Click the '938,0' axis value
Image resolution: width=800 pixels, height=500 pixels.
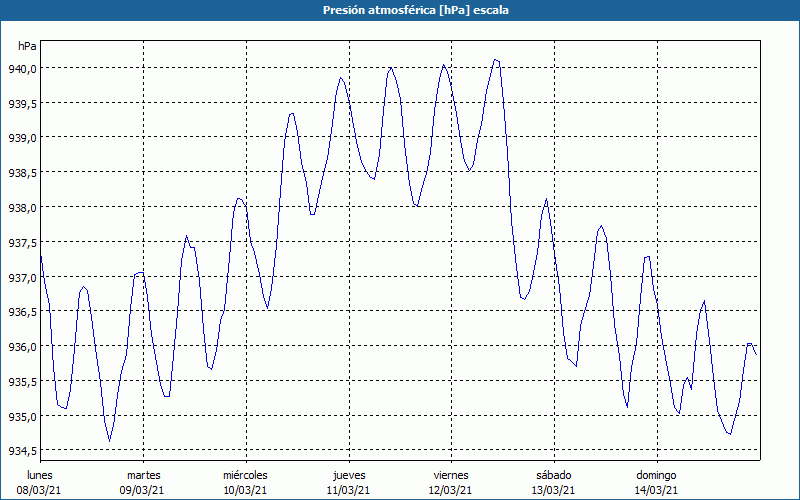tap(22, 207)
